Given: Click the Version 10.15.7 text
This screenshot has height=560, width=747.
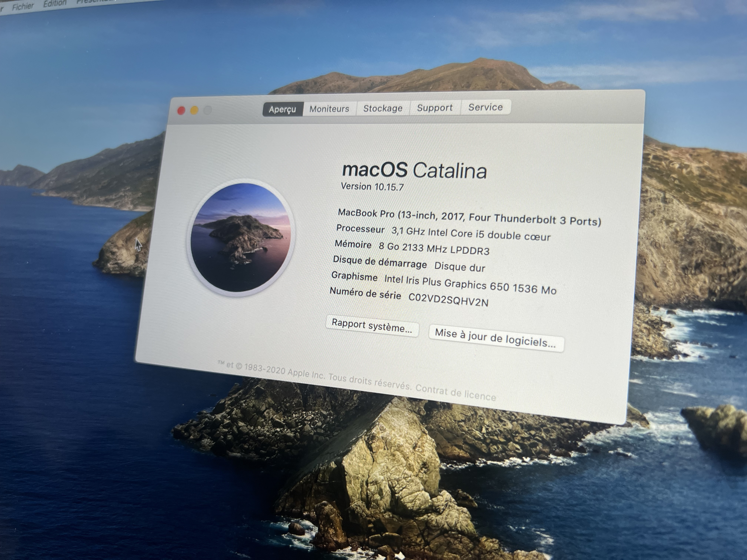Looking at the screenshot, I should [x=372, y=187].
